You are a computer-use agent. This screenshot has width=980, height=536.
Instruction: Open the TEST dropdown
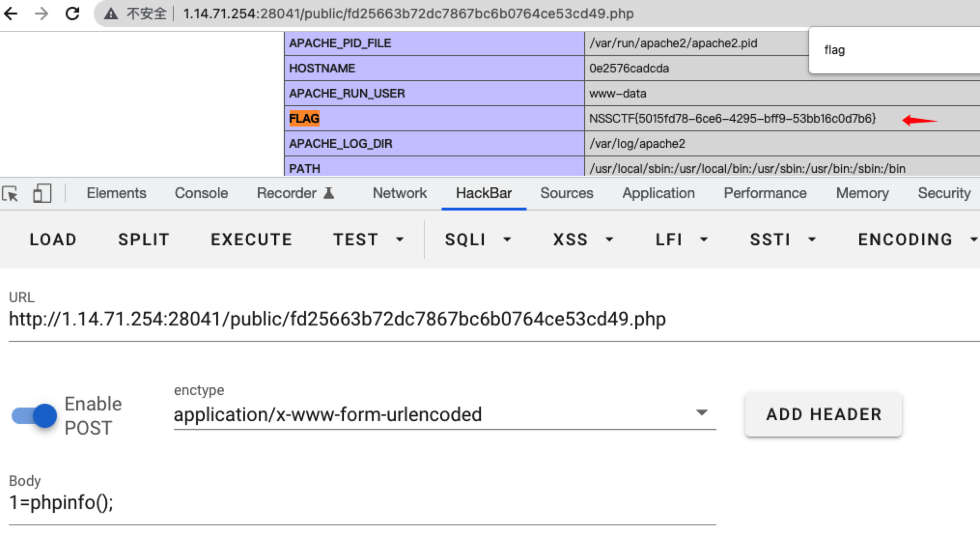tap(369, 240)
